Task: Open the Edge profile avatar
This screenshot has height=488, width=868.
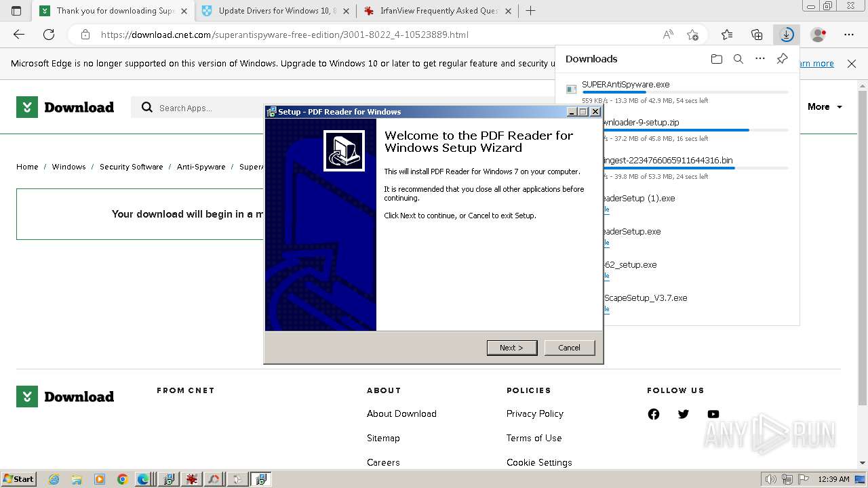Action: point(818,35)
